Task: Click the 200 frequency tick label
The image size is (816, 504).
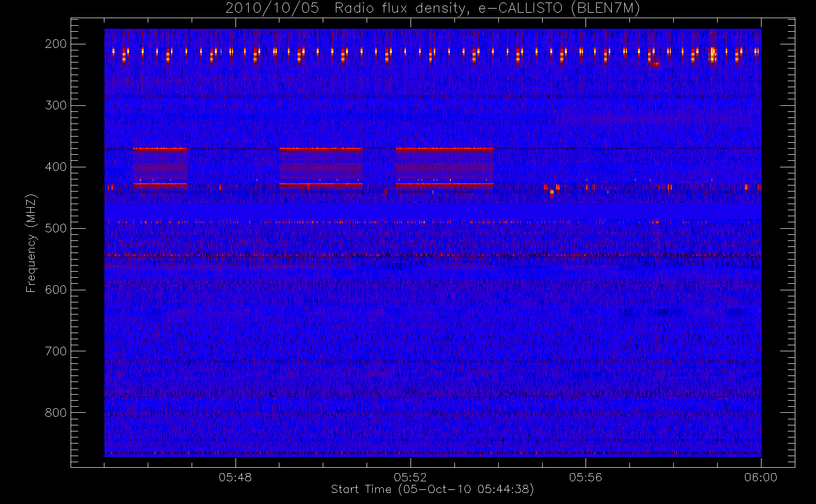Action: [55, 44]
